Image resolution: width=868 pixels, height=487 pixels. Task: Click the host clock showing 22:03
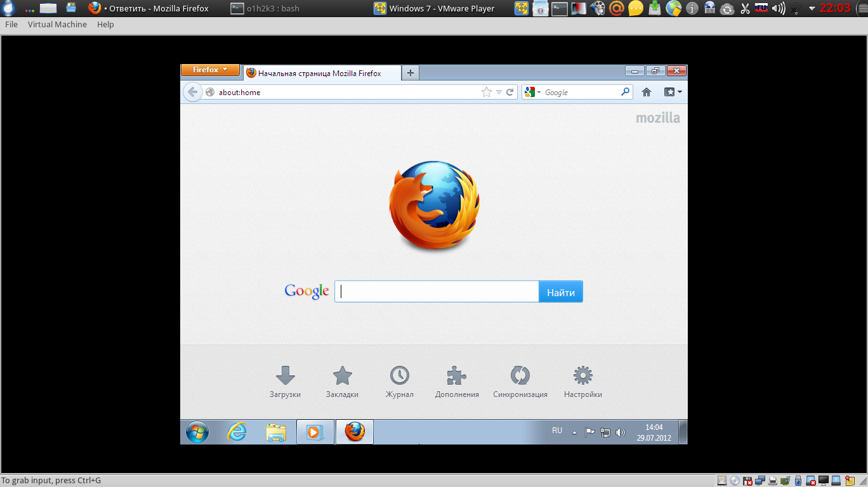(835, 8)
